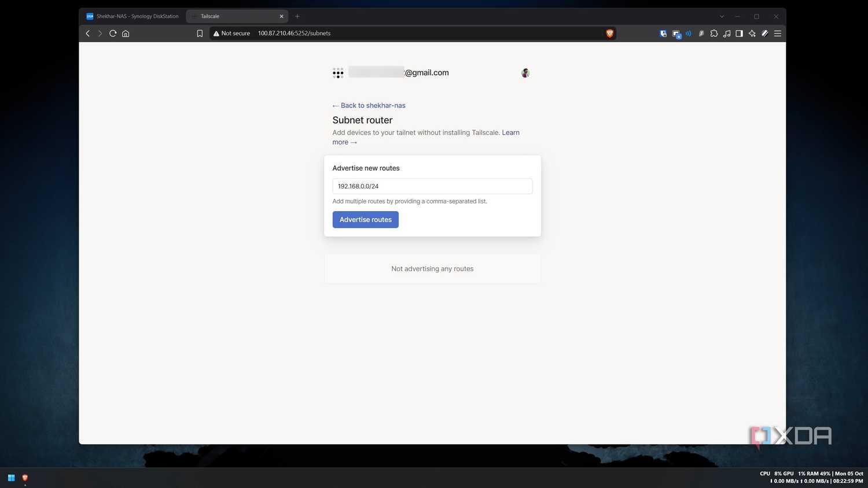Close the Tailscale tab
Viewport: 868px width, 488px height.
click(x=282, y=16)
